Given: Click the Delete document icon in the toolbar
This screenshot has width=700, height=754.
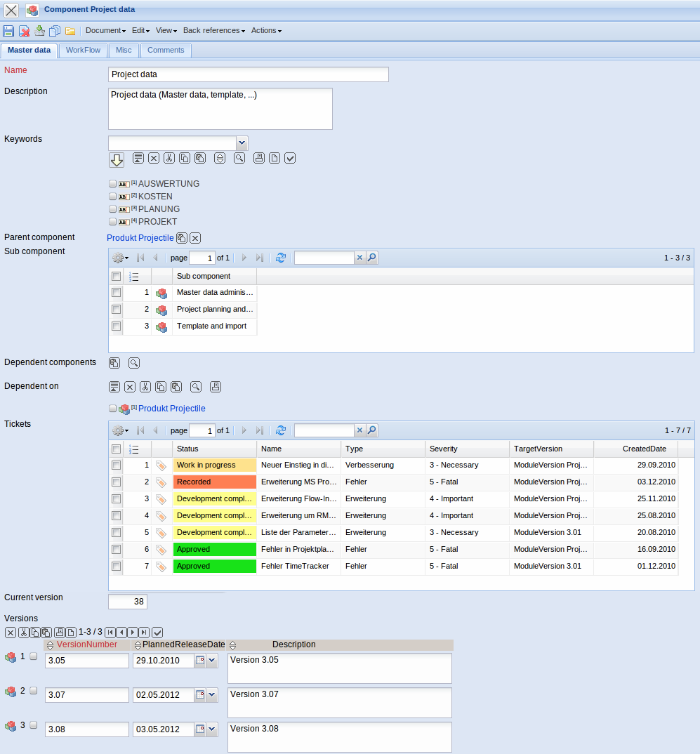Looking at the screenshot, I should [x=24, y=30].
